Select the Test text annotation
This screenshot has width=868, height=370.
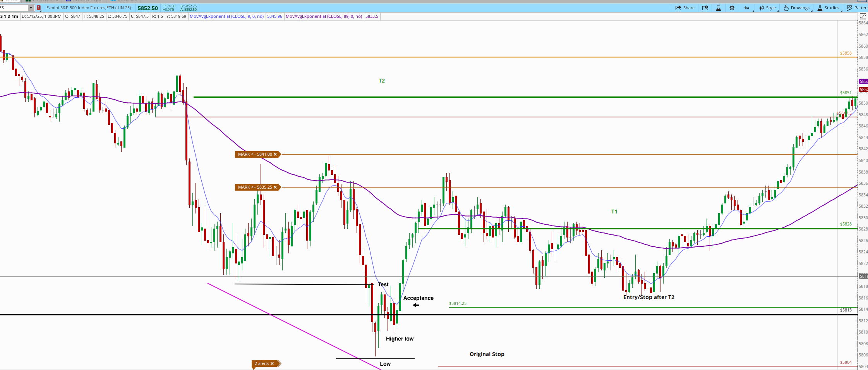[383, 284]
